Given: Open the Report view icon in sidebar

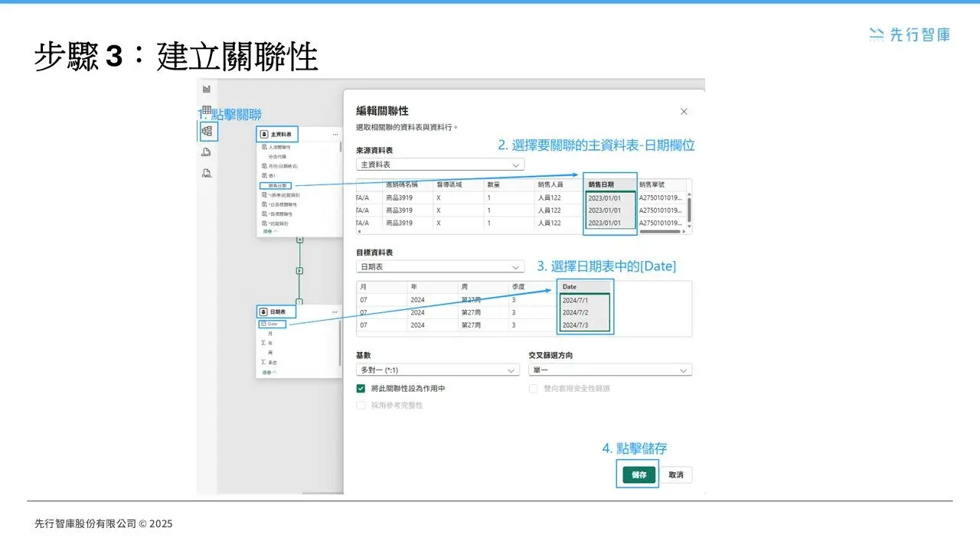Looking at the screenshot, I should [x=207, y=90].
